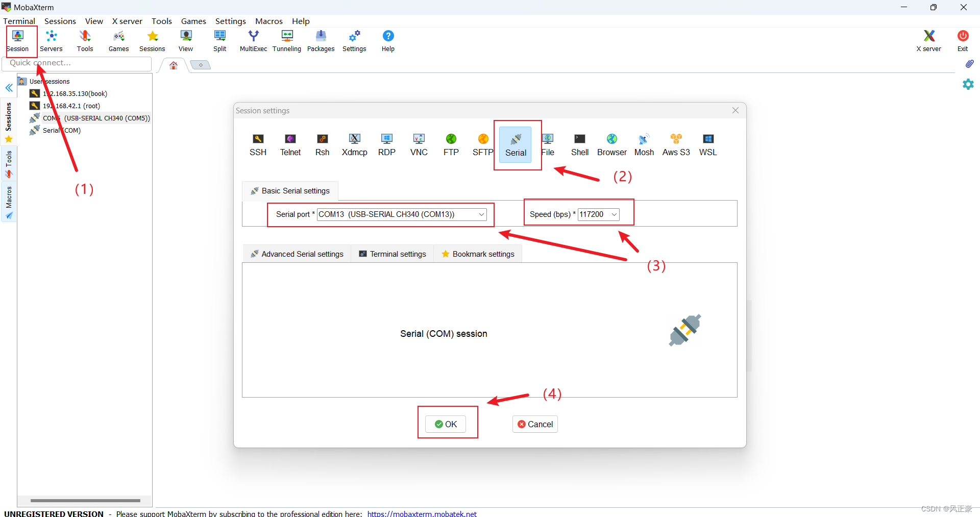980x517 pixels.
Task: Select the COM5 USB-SERIAL CH340 session
Action: [90, 118]
